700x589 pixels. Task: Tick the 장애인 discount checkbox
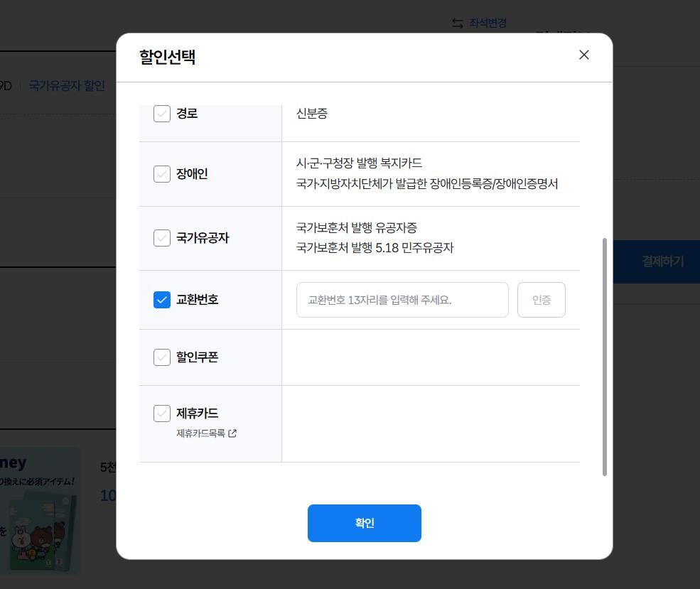(x=161, y=173)
